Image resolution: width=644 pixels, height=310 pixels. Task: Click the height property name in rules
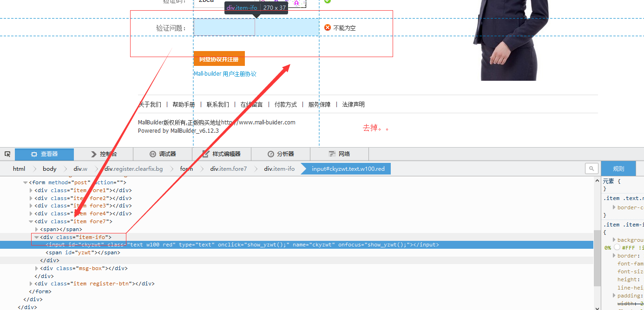click(x=628, y=279)
